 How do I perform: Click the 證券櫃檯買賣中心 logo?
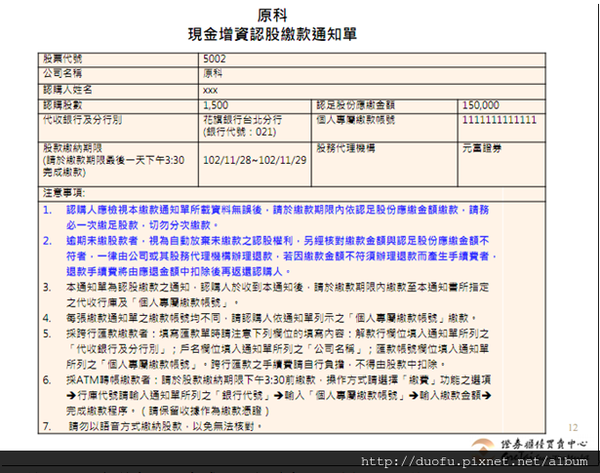pos(530,445)
